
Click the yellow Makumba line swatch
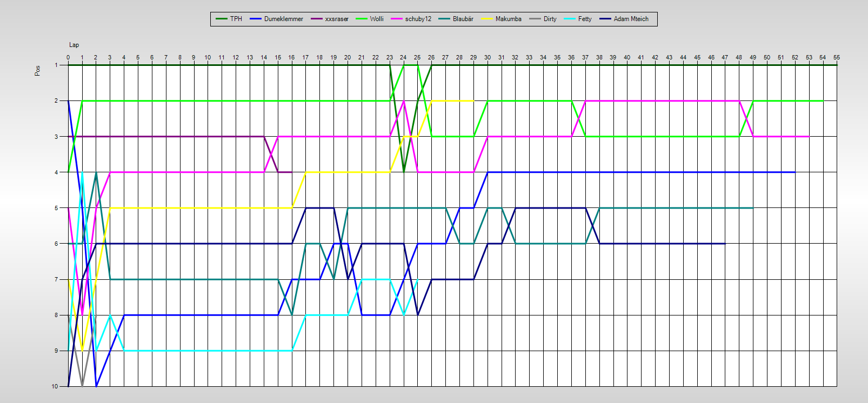click(x=486, y=19)
